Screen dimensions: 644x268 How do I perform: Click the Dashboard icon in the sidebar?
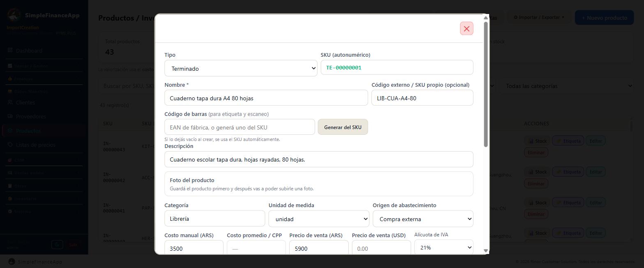point(10,50)
